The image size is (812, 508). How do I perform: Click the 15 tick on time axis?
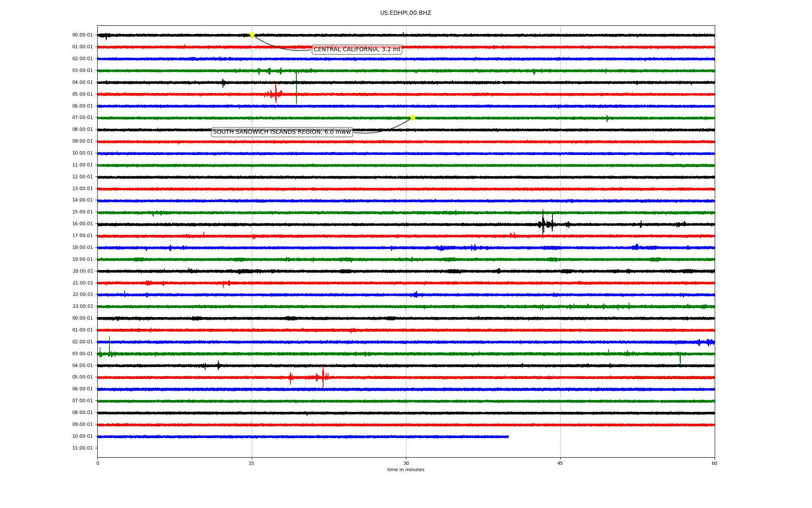click(x=252, y=463)
